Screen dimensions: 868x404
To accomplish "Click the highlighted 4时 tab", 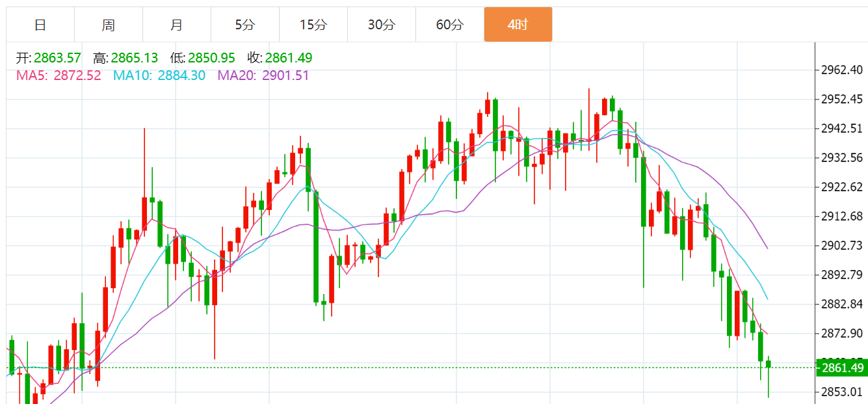I will [x=518, y=25].
